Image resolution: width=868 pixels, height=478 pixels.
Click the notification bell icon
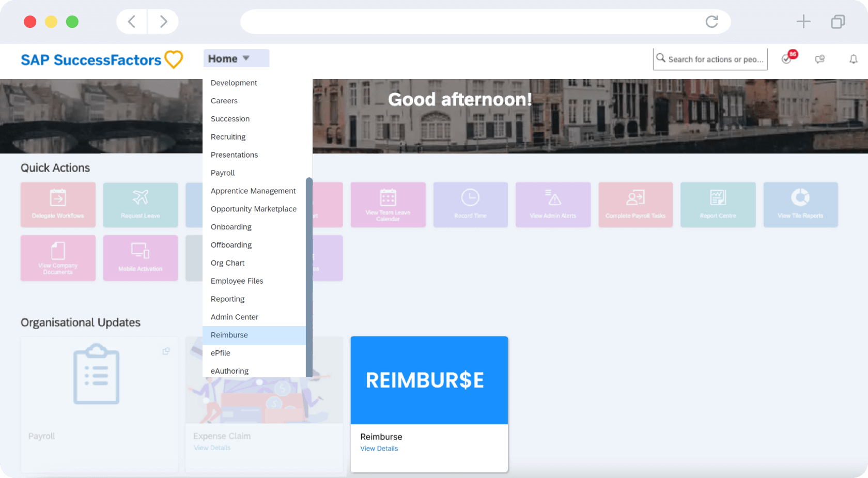[x=853, y=59]
